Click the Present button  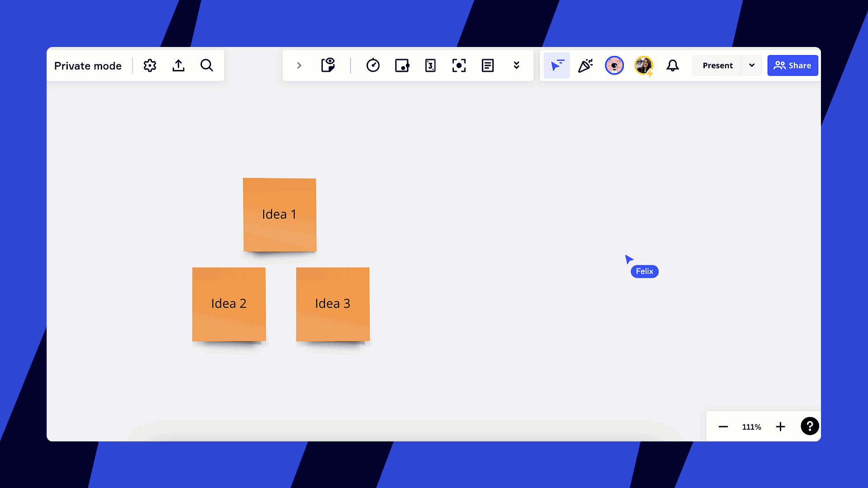tap(717, 66)
